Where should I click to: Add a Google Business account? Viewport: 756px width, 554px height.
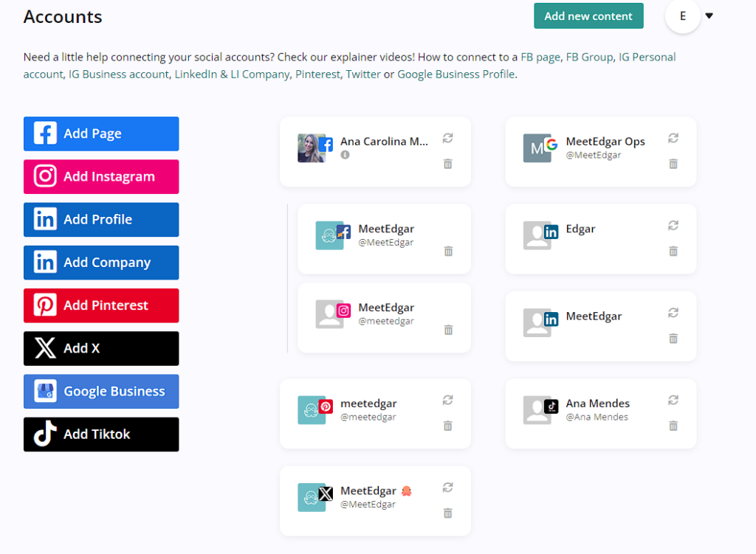[101, 391]
